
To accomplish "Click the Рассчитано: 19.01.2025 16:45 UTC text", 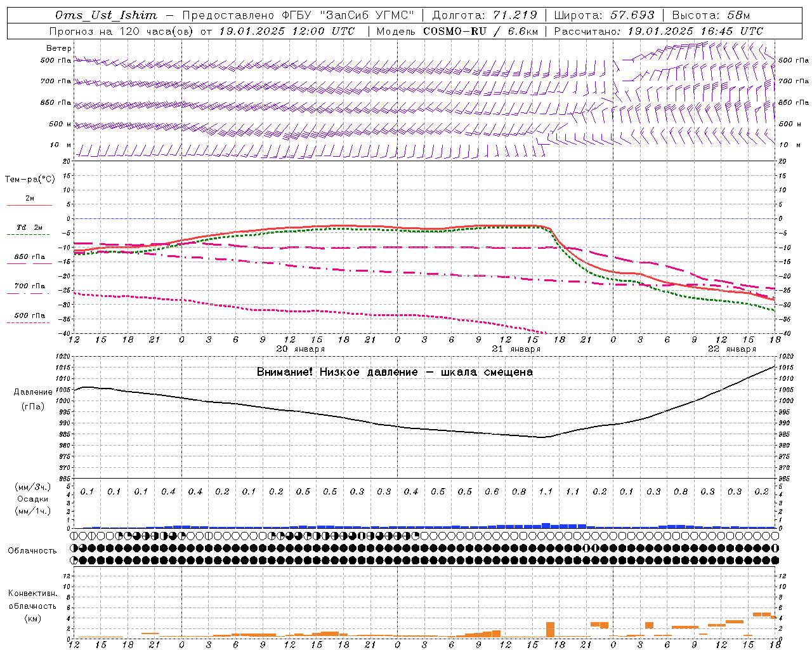I will click(x=658, y=31).
